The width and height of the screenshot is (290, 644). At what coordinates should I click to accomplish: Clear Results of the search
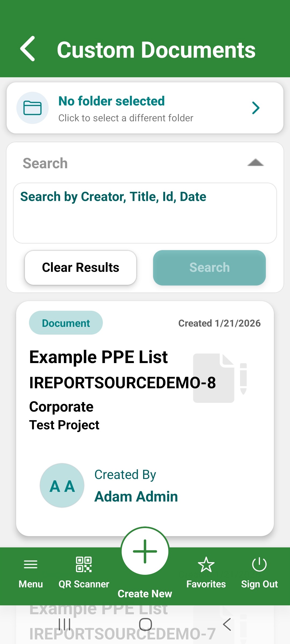(x=81, y=268)
